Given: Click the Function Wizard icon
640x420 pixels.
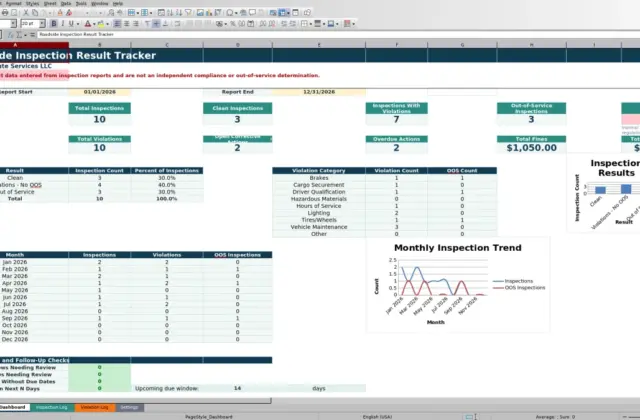Looking at the screenshot, I should [x=11, y=35].
